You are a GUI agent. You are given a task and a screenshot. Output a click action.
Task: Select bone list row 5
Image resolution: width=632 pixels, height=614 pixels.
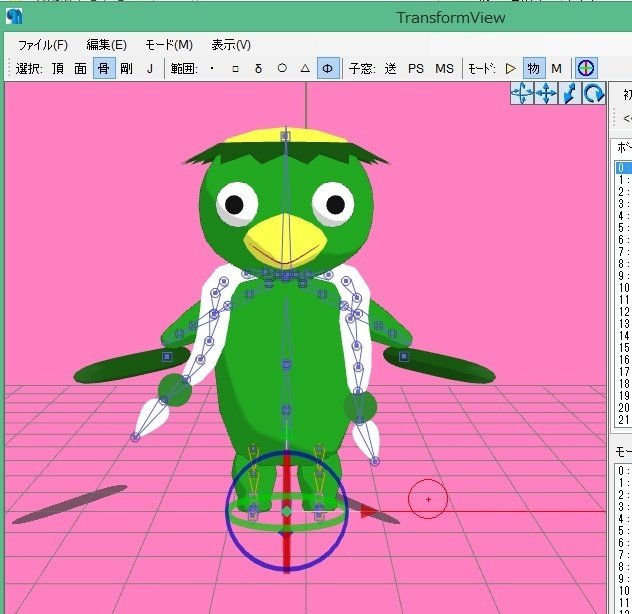pyautogui.click(x=624, y=228)
